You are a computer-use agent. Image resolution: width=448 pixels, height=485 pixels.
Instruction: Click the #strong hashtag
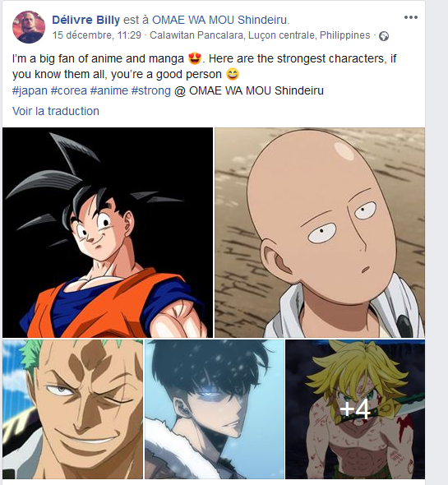(151, 90)
